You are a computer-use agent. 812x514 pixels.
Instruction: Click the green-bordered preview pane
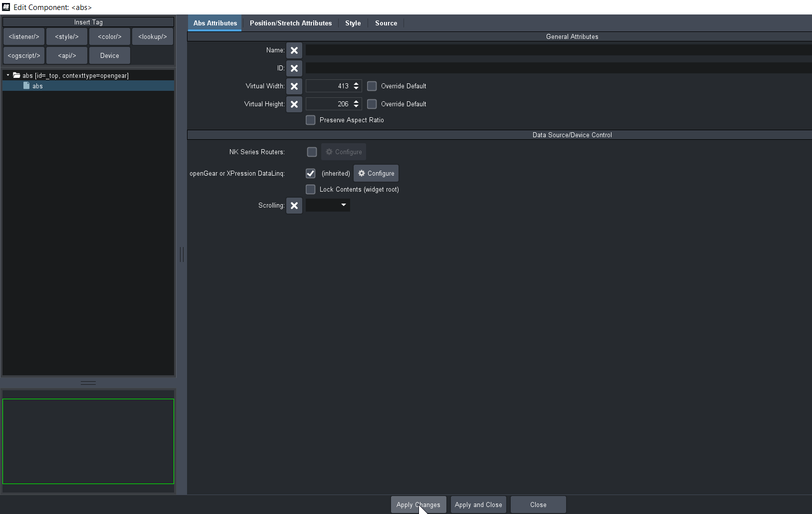pos(88,441)
